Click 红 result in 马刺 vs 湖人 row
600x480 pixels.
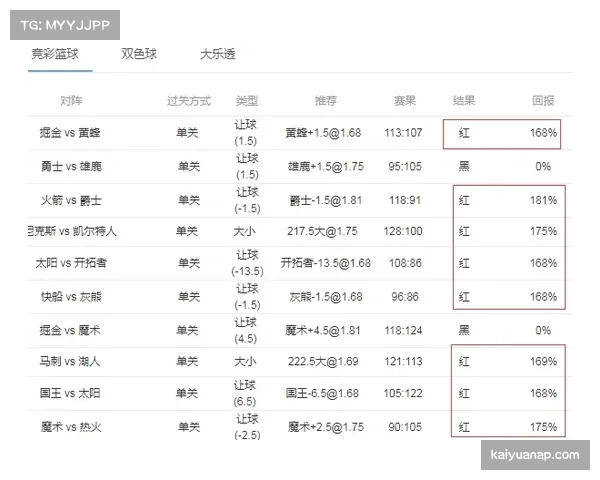[x=464, y=361]
